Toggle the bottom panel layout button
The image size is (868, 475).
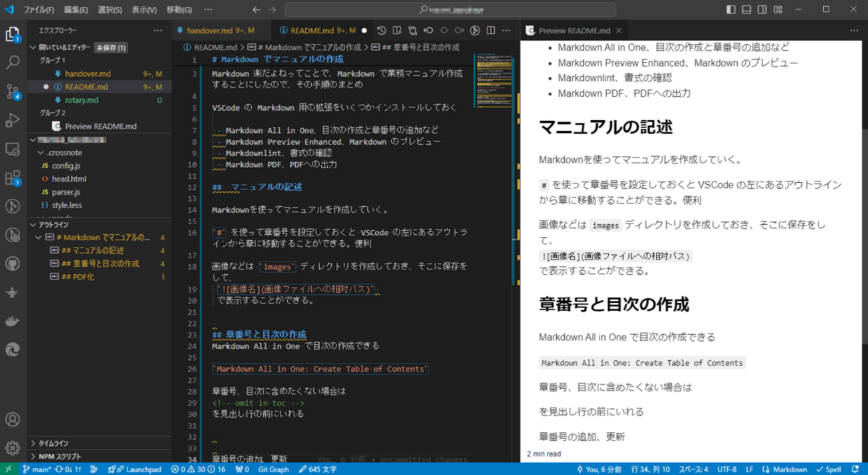pyautogui.click(x=746, y=10)
